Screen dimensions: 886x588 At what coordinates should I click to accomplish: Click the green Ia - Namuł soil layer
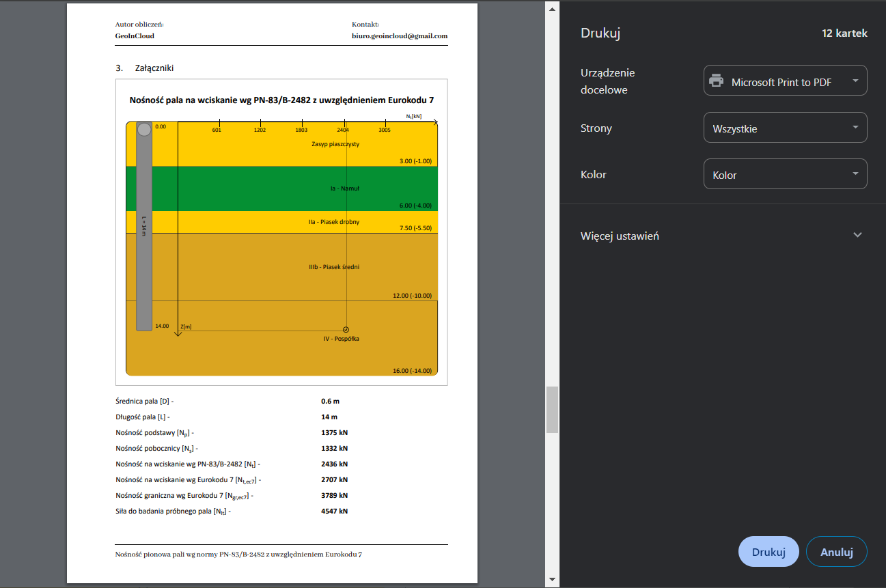(273, 188)
